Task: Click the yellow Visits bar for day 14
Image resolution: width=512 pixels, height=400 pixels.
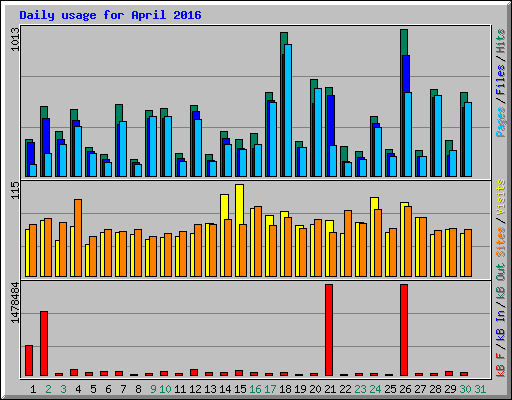Action: pyautogui.click(x=224, y=207)
